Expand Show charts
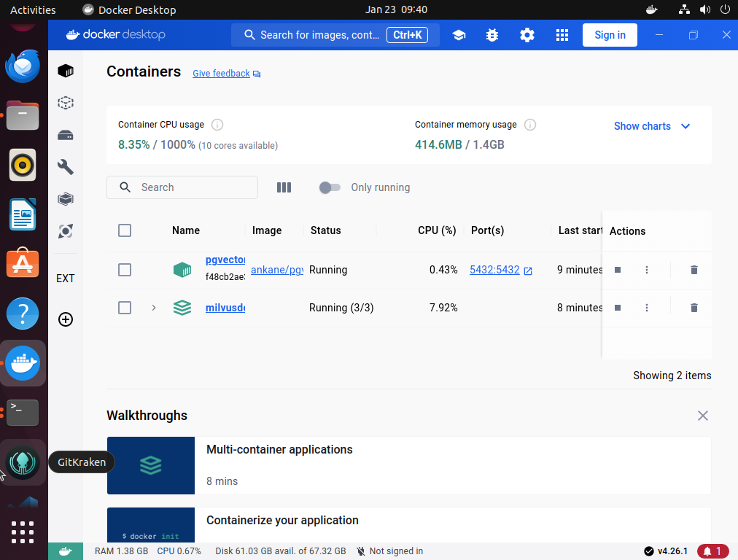Image resolution: width=738 pixels, height=560 pixels. 652,126
